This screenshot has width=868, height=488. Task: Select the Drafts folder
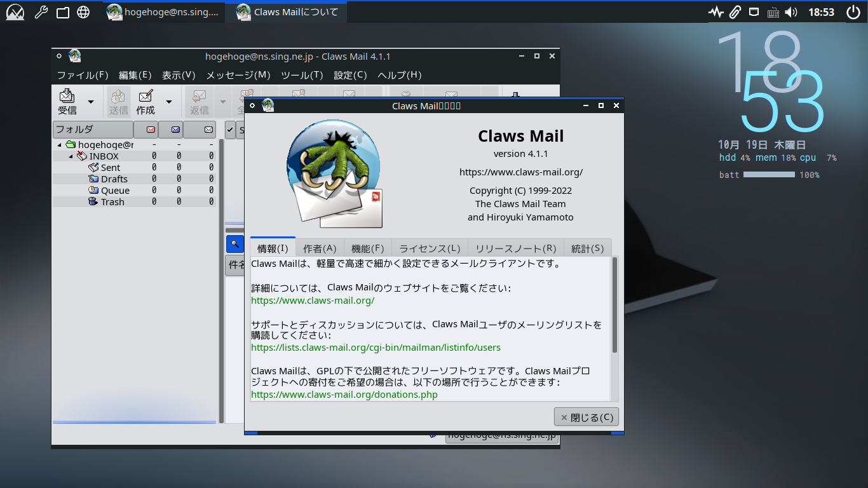[x=134, y=179]
